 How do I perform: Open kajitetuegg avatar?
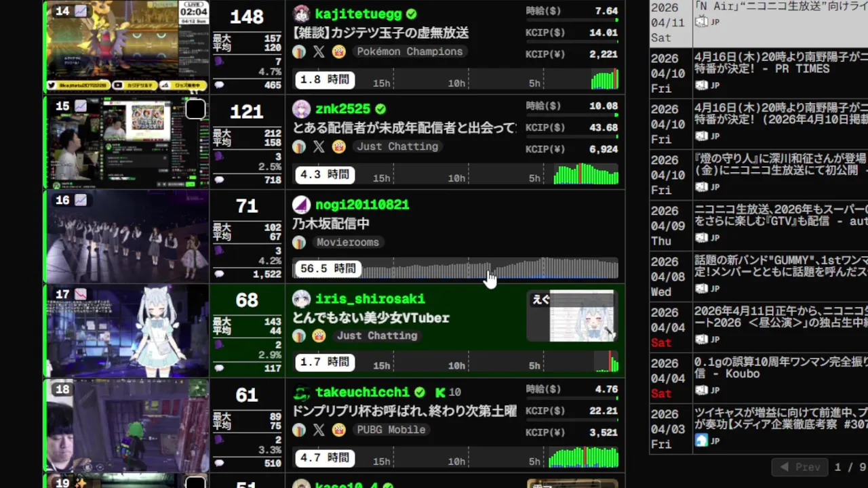(x=301, y=14)
